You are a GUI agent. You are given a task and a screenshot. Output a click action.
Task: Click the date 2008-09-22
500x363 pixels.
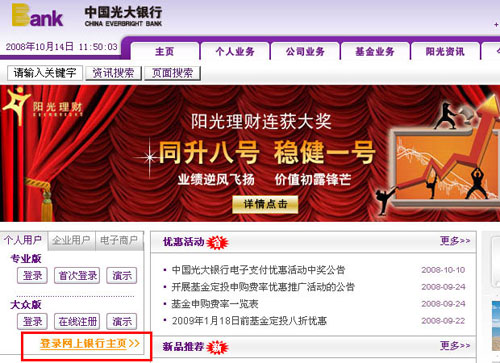point(443,321)
